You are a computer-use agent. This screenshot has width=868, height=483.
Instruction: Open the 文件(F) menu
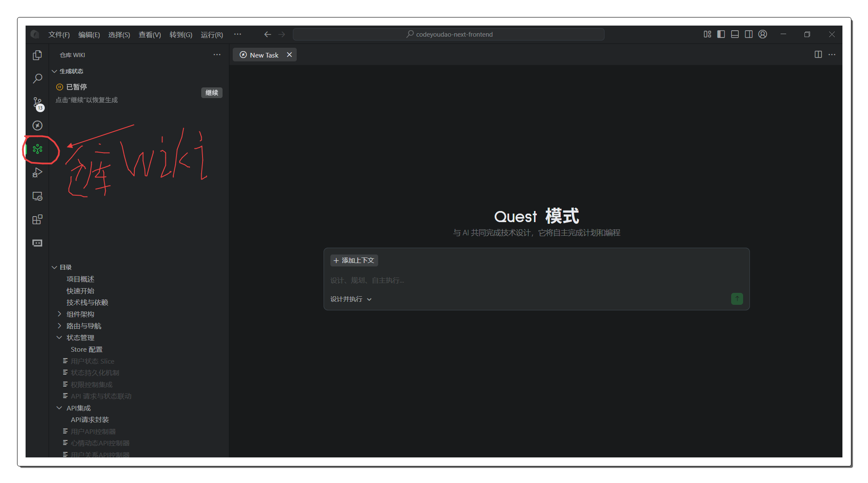click(x=59, y=35)
